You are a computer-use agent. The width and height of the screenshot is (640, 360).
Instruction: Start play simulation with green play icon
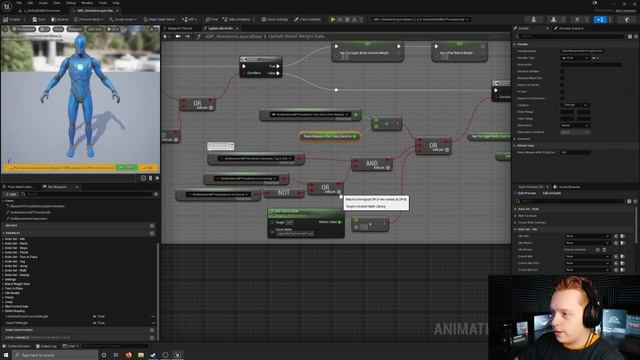(333, 19)
